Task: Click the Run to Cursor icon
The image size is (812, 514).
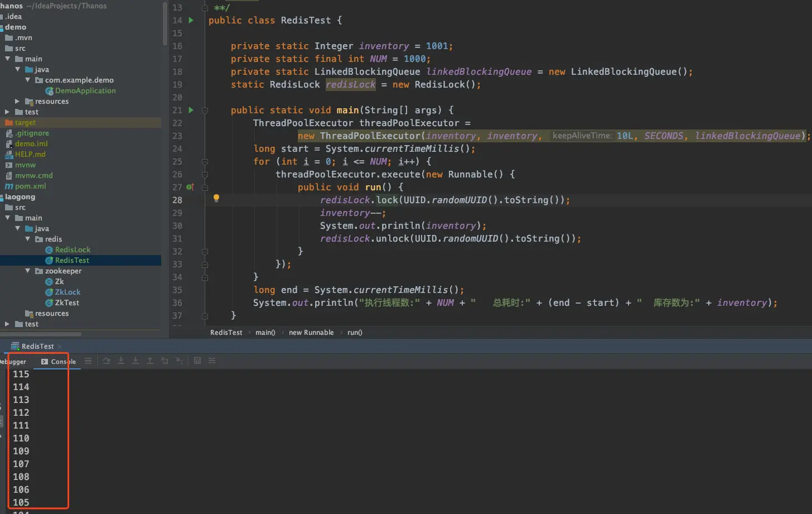Action: pyautogui.click(x=179, y=361)
